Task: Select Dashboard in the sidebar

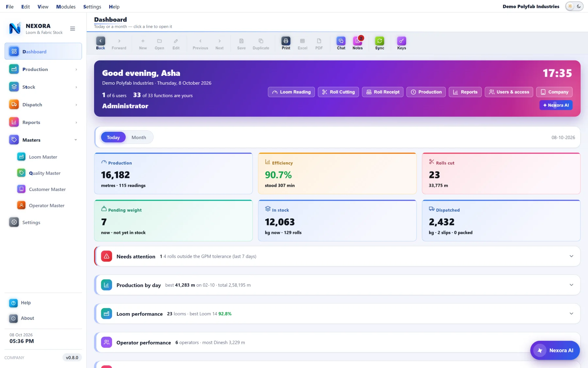Action: click(x=43, y=51)
